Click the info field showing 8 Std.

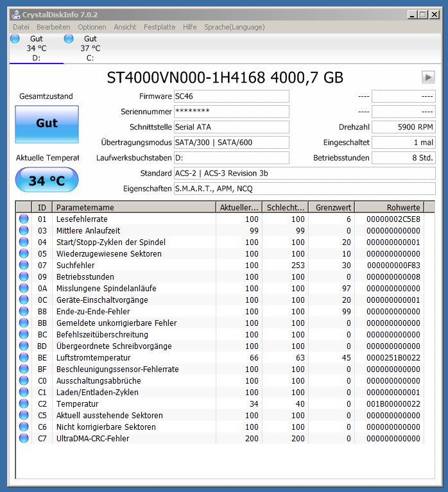404,158
